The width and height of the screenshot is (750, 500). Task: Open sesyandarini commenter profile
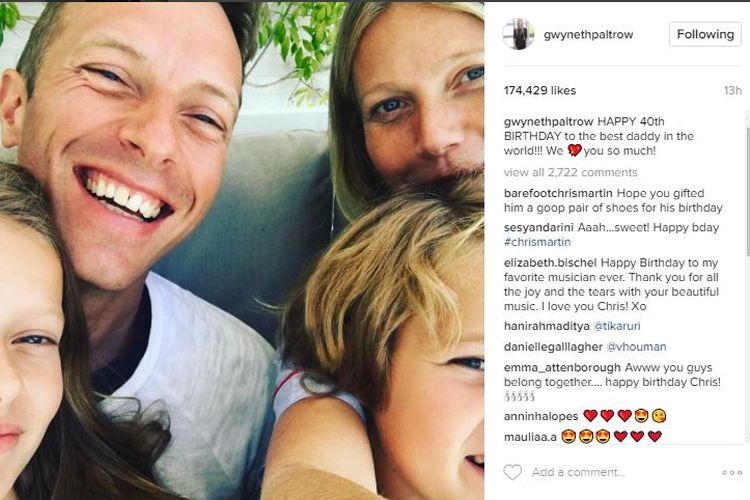click(539, 227)
